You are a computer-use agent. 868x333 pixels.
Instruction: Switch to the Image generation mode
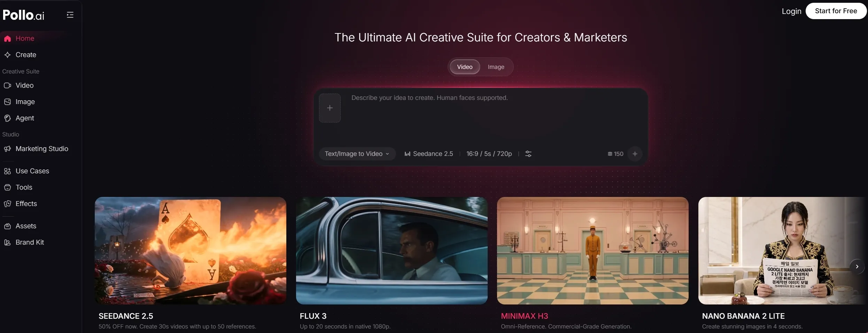coord(496,67)
